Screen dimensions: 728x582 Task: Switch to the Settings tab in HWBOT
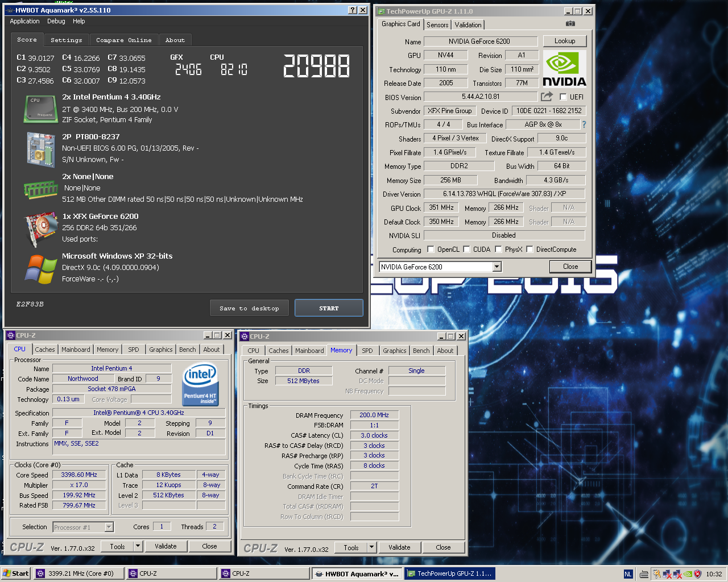coord(67,40)
